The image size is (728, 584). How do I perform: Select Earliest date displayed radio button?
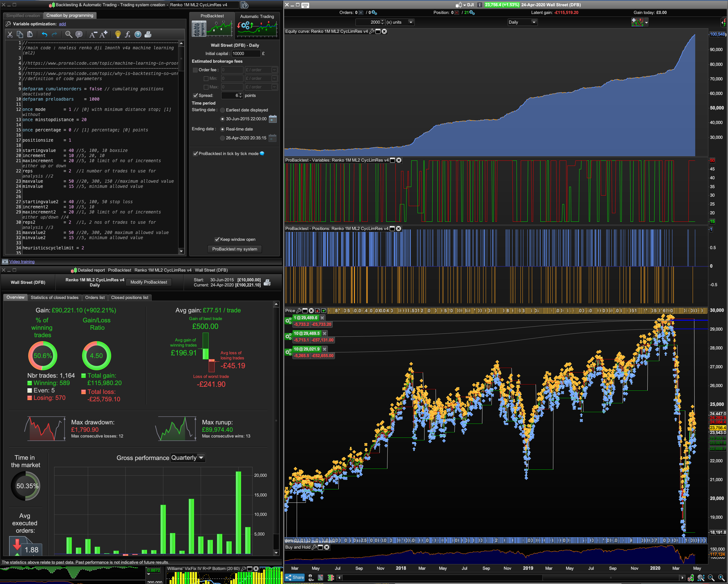click(222, 110)
